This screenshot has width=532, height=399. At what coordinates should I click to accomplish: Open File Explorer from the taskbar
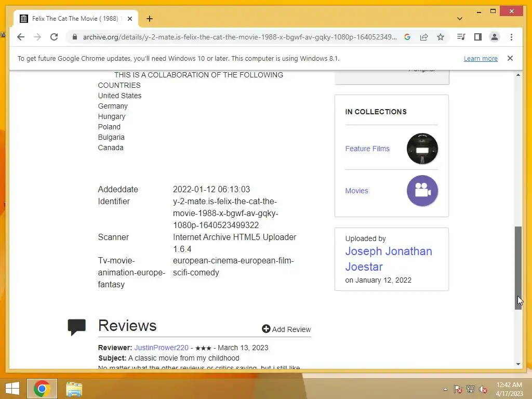pos(74,389)
